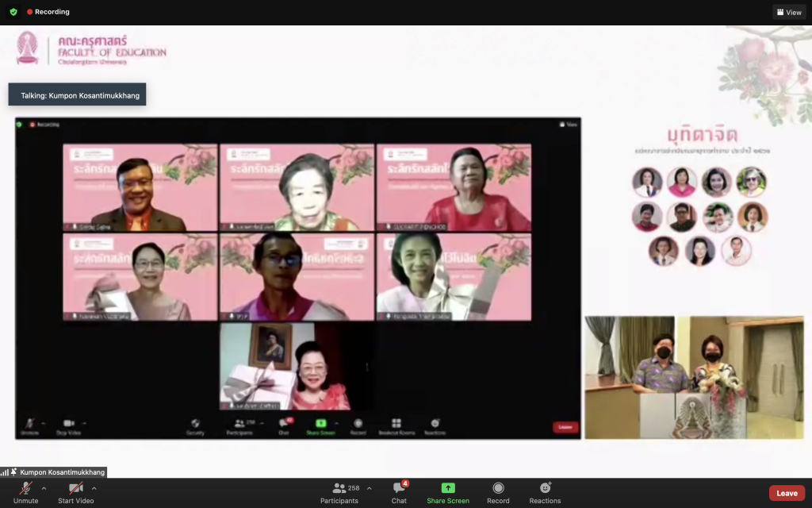Click the green Share Screen button
812x508 pixels.
(448, 492)
